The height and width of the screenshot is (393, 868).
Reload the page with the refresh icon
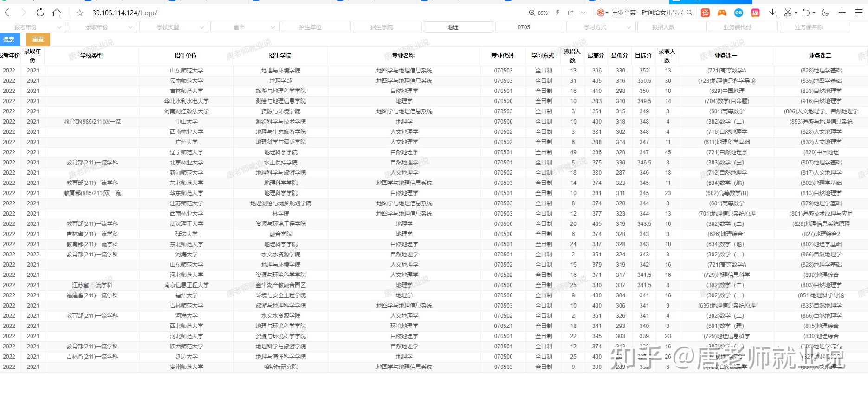(40, 13)
